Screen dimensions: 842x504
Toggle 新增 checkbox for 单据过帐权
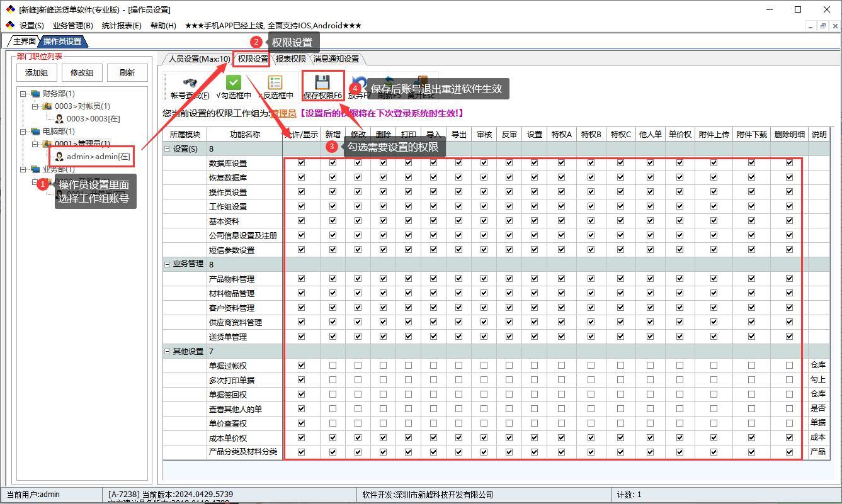(x=333, y=365)
